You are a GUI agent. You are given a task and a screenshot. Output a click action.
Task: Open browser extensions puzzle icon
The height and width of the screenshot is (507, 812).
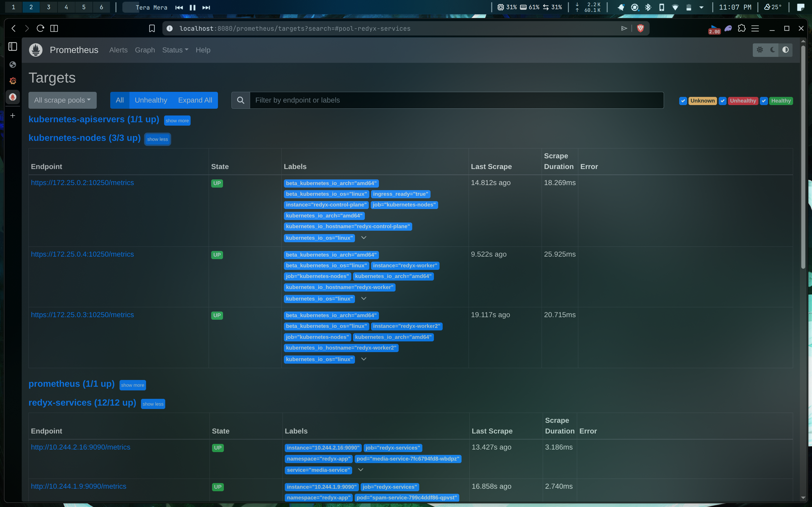click(x=742, y=28)
